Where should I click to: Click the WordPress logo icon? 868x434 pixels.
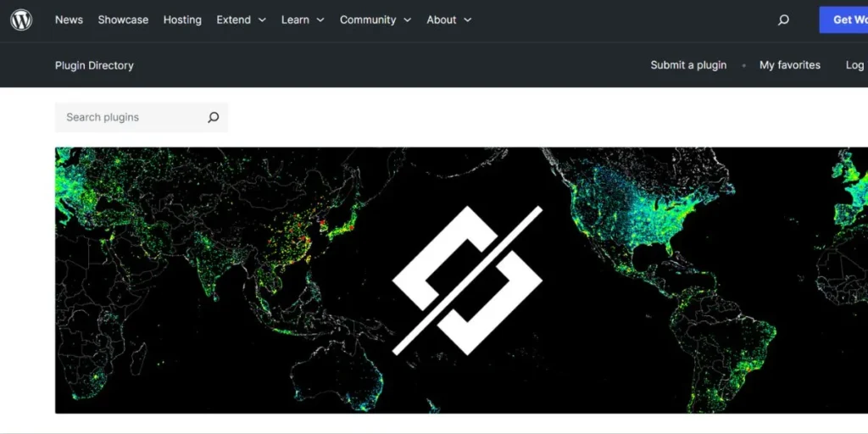21,20
